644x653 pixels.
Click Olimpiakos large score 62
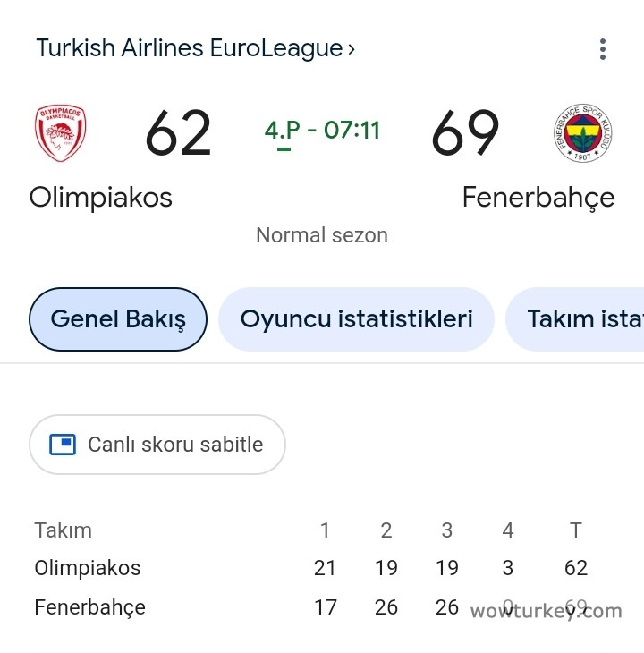click(178, 134)
